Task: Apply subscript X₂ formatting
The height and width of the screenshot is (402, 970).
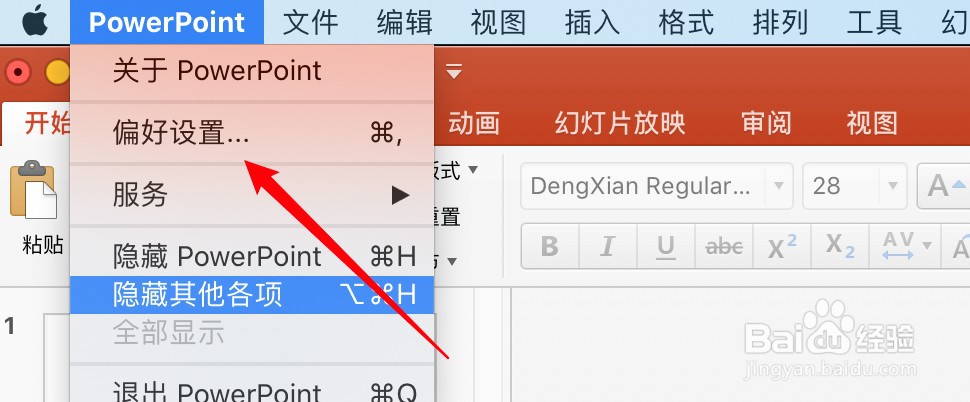Action: tap(840, 246)
